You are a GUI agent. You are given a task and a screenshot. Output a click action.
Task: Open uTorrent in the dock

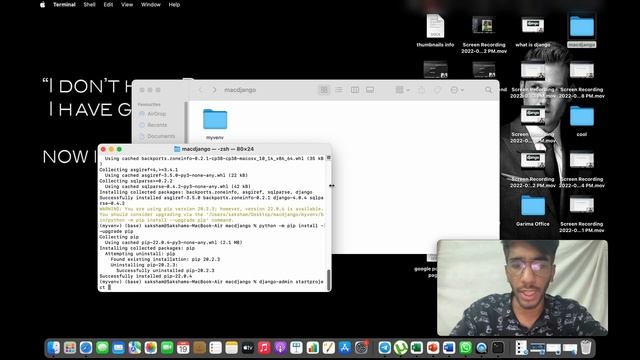(400, 348)
